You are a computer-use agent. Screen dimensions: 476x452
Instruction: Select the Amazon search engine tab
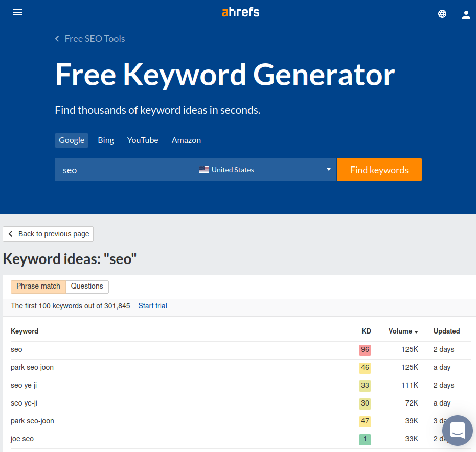(x=187, y=140)
